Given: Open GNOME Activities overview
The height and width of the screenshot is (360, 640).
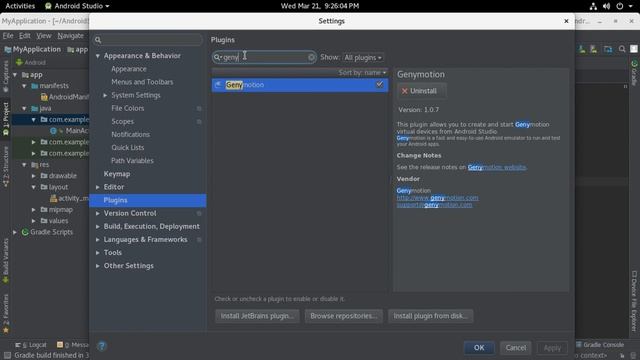Looking at the screenshot, I should click(20, 6).
